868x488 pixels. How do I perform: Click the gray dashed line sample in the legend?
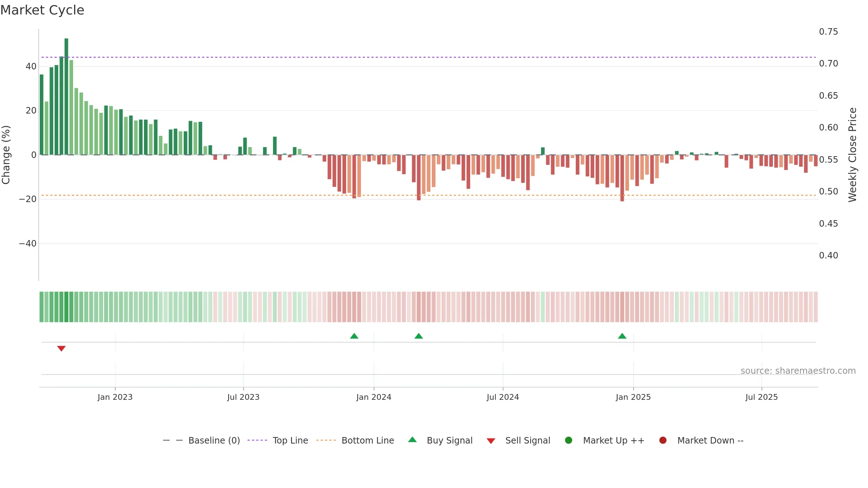(x=173, y=440)
